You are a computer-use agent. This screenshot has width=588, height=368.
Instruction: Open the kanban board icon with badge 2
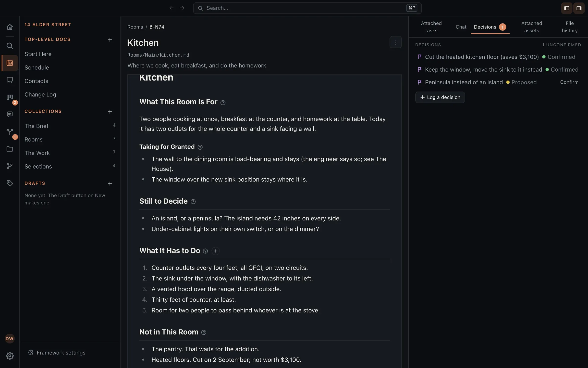[10, 97]
